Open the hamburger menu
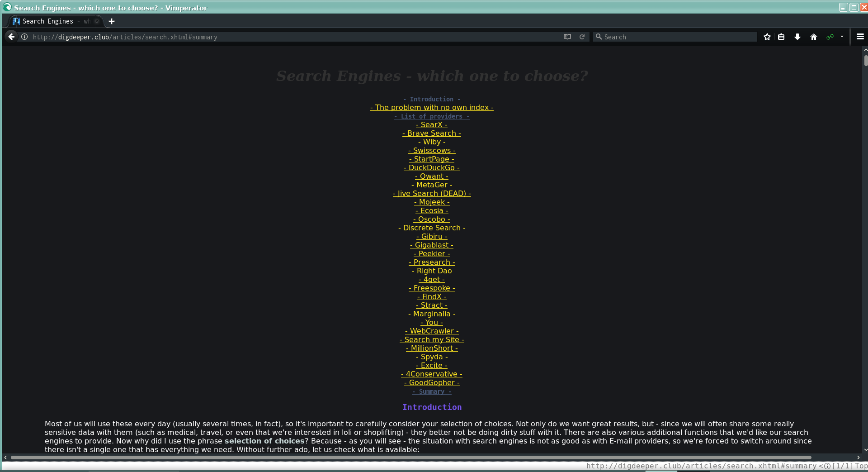 point(860,37)
